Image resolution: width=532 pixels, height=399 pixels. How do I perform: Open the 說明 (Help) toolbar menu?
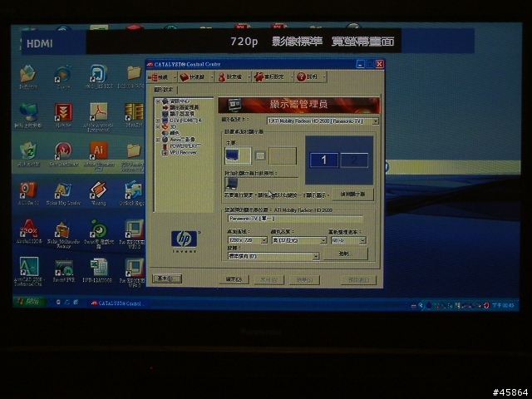(308, 77)
